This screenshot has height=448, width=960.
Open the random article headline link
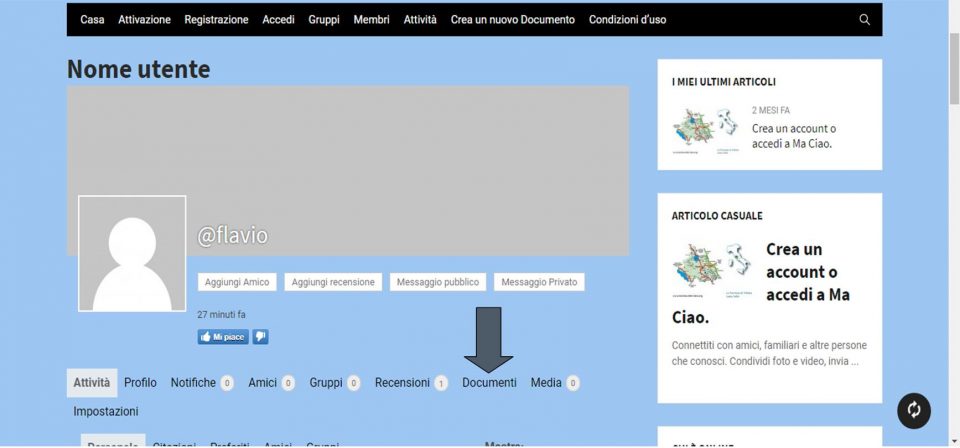[x=762, y=283]
